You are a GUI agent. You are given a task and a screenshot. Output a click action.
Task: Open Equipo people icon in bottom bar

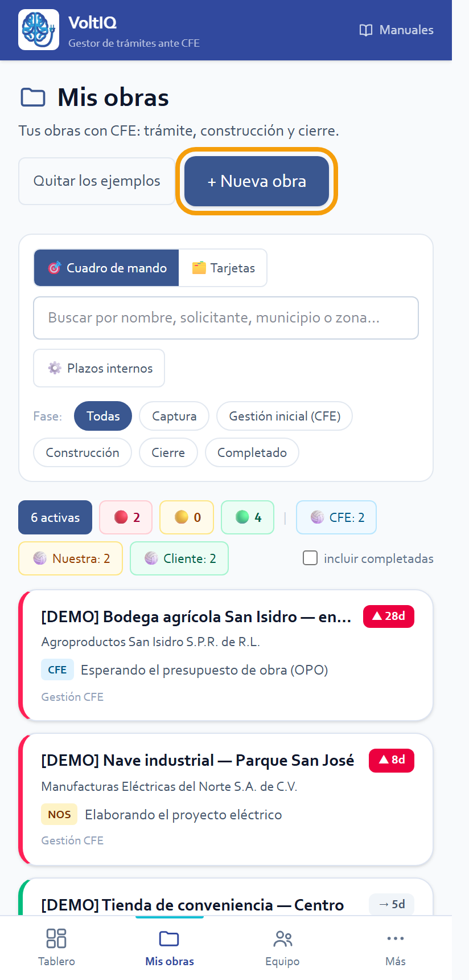tap(283, 938)
